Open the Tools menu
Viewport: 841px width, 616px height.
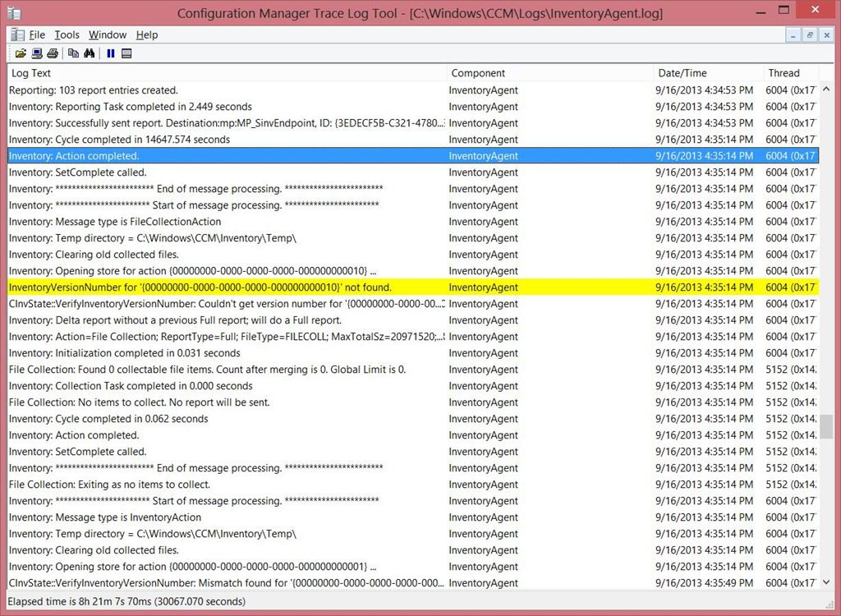coord(67,34)
